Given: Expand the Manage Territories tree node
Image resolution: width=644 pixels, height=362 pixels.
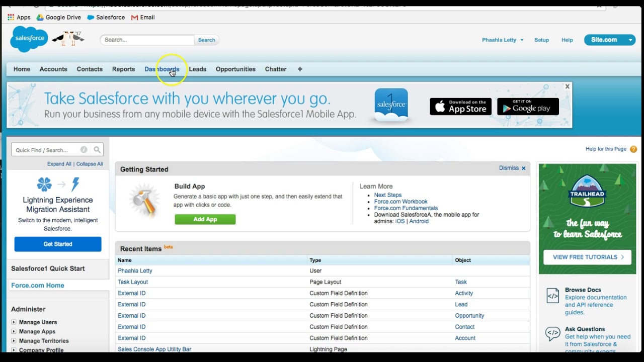Looking at the screenshot, I should 14,341.
